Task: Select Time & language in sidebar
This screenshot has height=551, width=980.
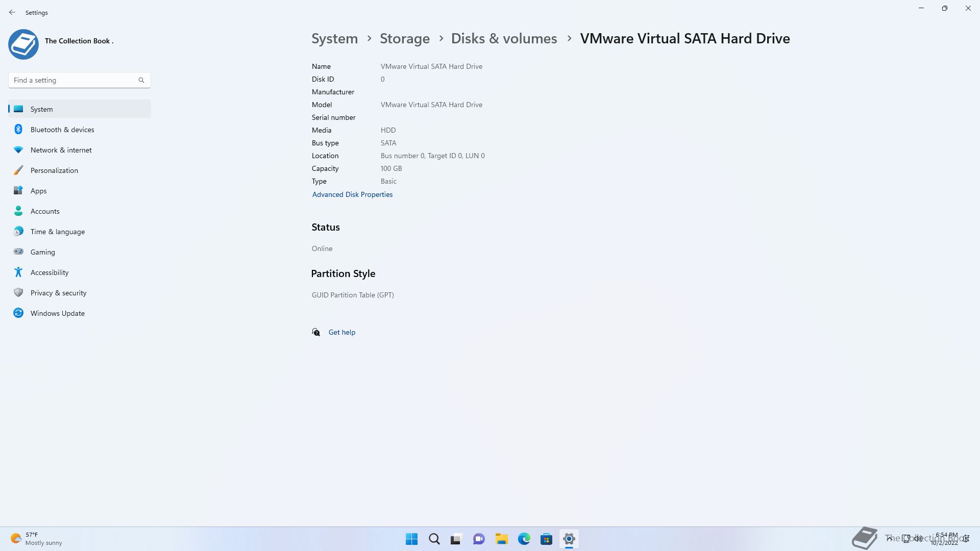Action: pyautogui.click(x=58, y=232)
